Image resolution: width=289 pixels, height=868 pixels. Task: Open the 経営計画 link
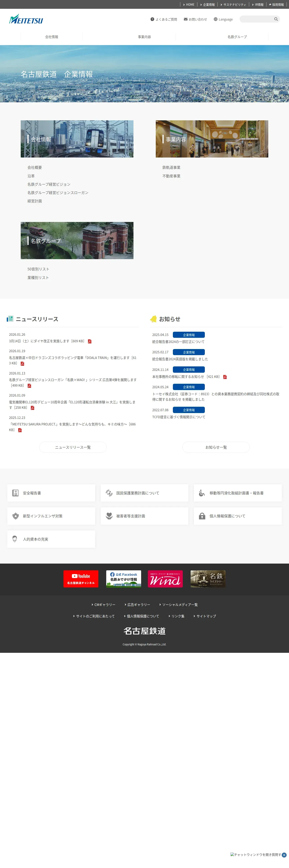point(35,201)
